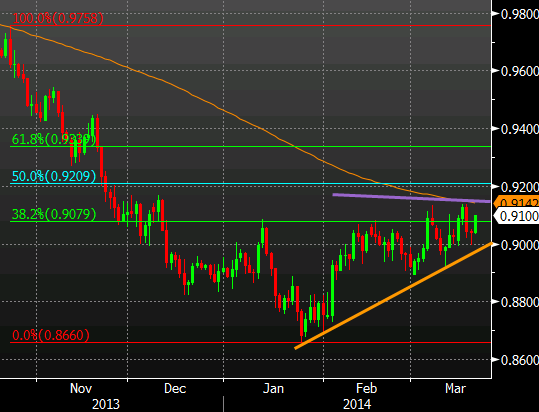539x412 pixels.
Task: Click the 0.8600 price axis label
Action: coord(519,360)
